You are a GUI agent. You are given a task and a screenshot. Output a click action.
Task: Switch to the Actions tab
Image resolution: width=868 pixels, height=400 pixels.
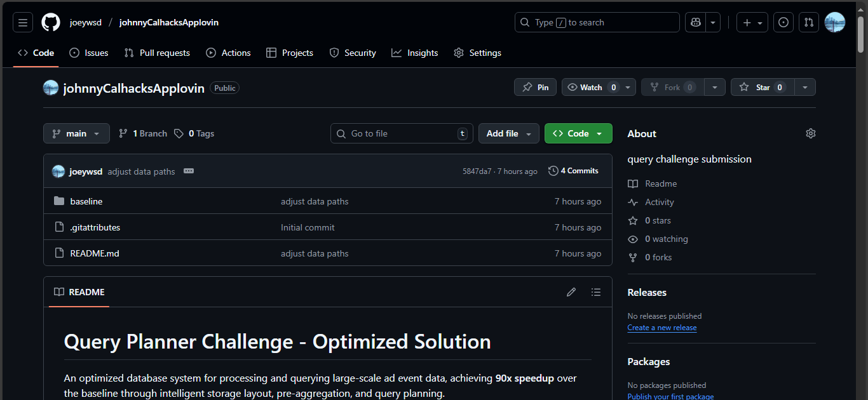pos(228,53)
